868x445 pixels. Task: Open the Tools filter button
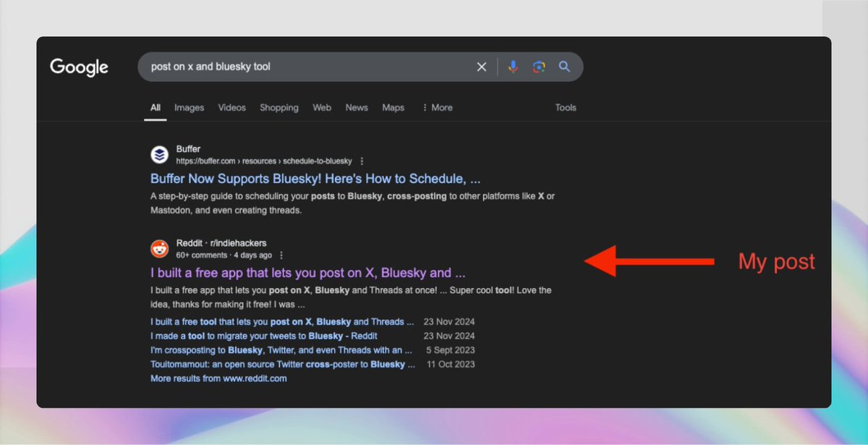[x=566, y=108]
